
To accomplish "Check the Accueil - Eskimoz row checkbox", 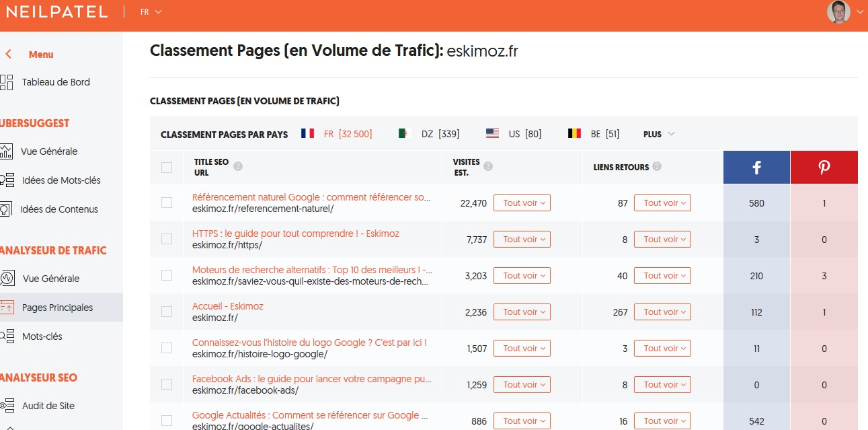I will pyautogui.click(x=167, y=312).
